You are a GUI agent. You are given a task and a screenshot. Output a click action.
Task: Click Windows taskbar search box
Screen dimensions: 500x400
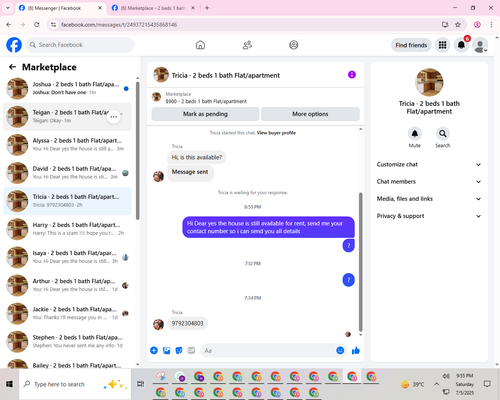pos(75,384)
